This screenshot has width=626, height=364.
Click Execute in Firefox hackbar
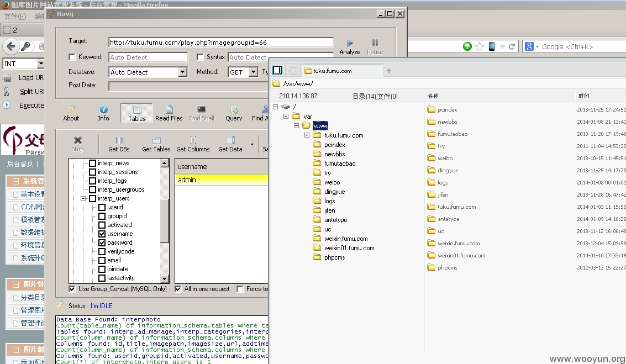click(24, 105)
